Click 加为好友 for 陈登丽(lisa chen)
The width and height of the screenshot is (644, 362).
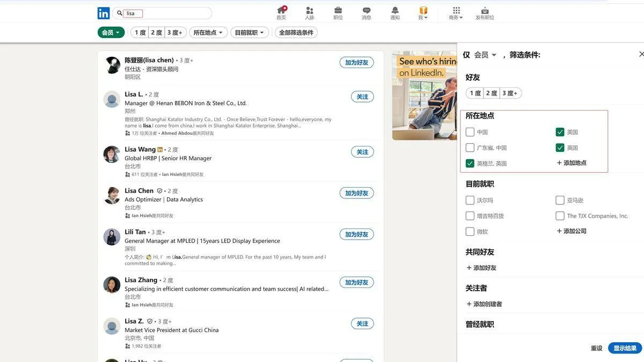point(357,63)
